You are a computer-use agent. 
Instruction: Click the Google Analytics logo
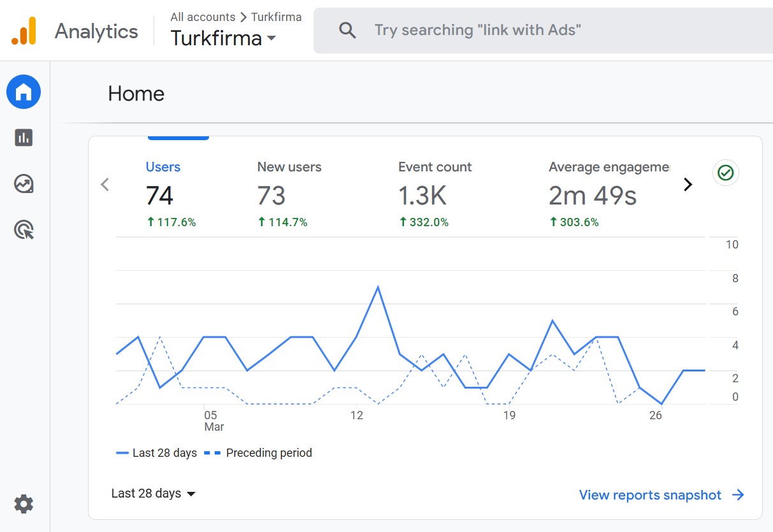(24, 31)
